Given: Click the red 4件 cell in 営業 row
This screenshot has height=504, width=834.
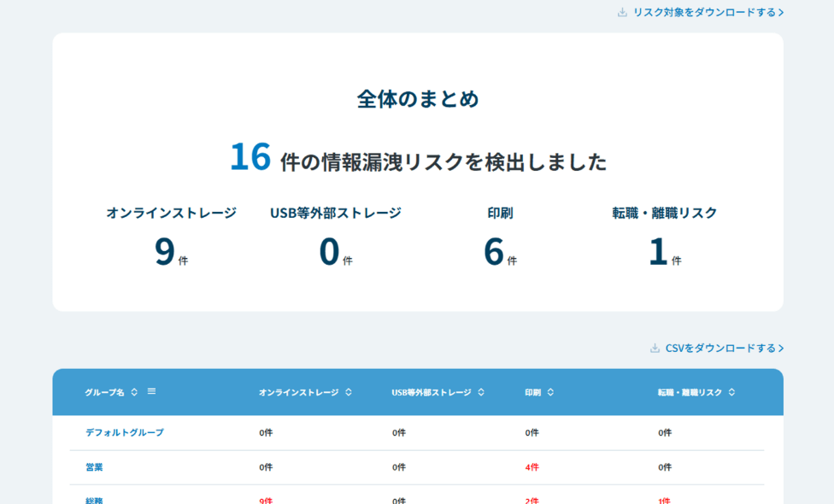Looking at the screenshot, I should click(x=533, y=467).
